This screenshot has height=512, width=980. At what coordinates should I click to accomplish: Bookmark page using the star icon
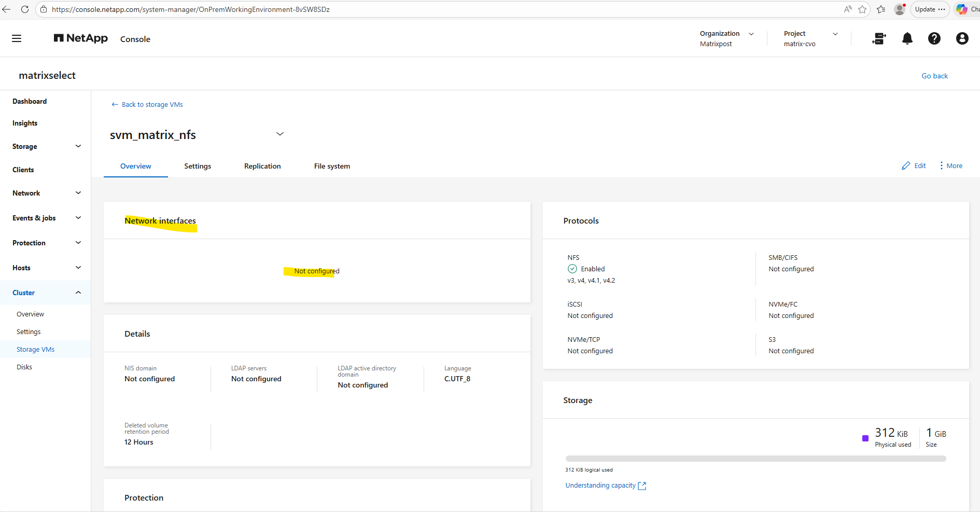point(862,9)
